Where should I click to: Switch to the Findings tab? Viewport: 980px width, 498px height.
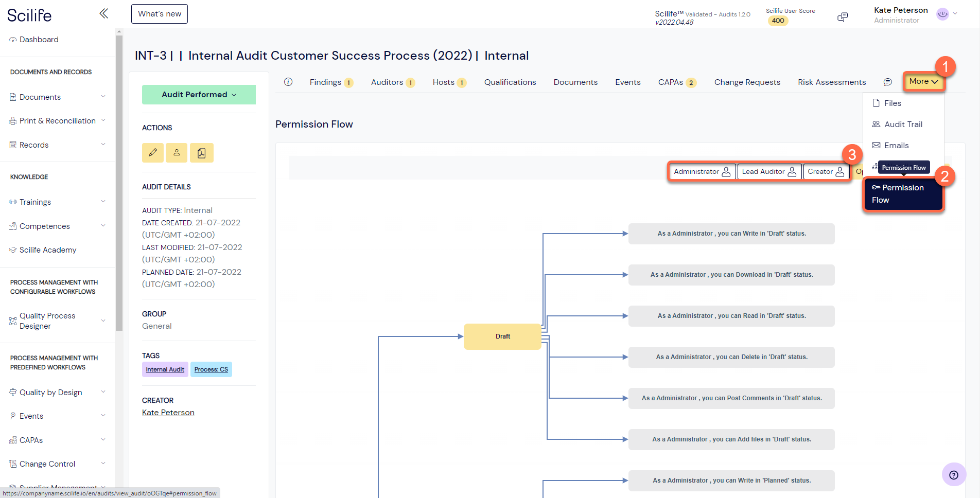click(x=331, y=82)
